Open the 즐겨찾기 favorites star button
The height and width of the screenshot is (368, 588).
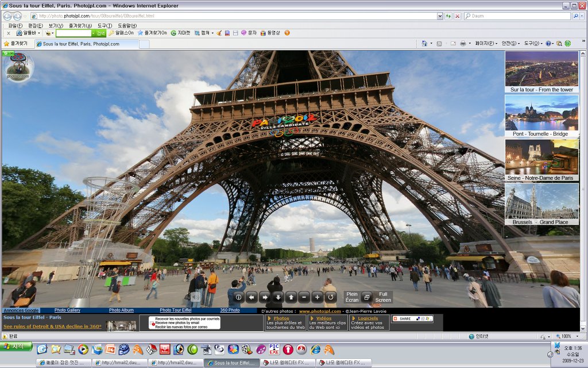(16, 44)
